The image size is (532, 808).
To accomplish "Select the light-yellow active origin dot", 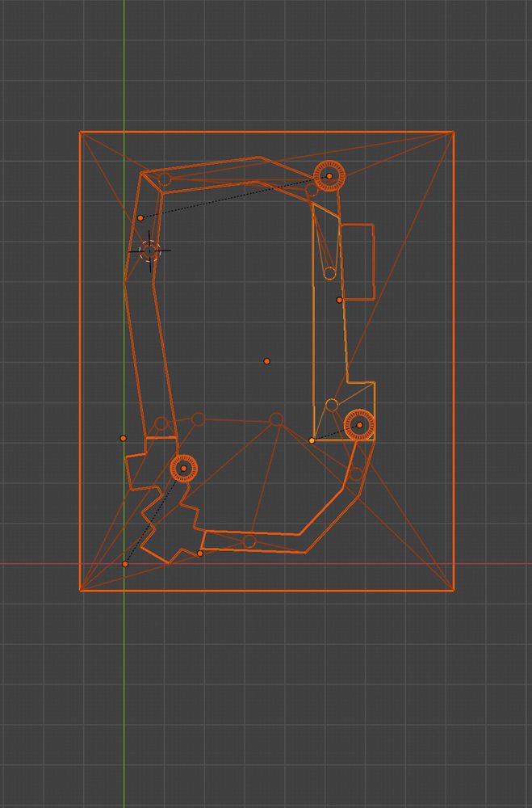I will (312, 440).
